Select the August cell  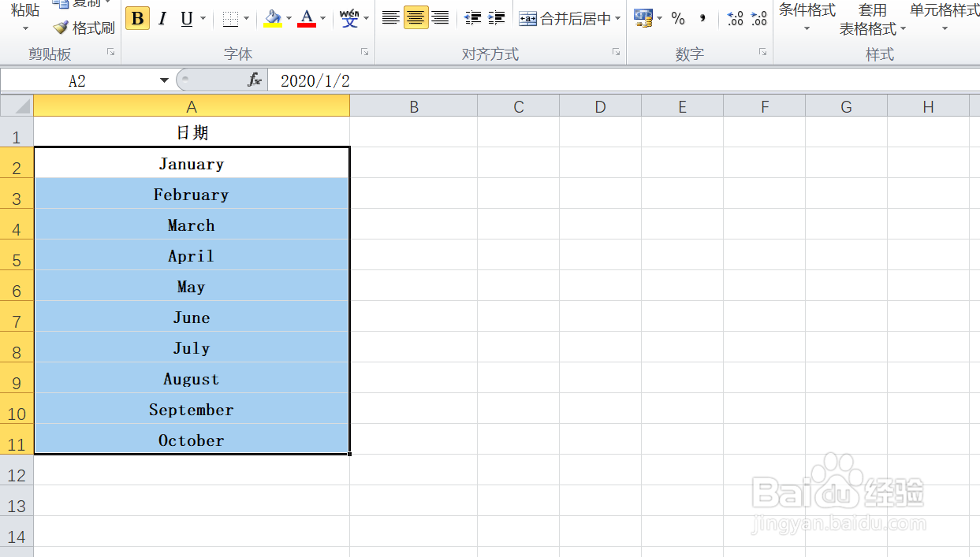(x=192, y=378)
